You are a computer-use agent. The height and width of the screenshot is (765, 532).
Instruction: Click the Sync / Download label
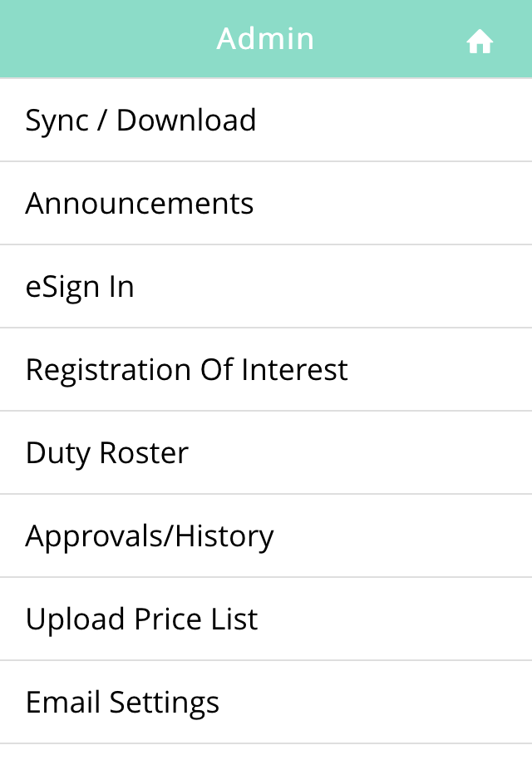[140, 121]
